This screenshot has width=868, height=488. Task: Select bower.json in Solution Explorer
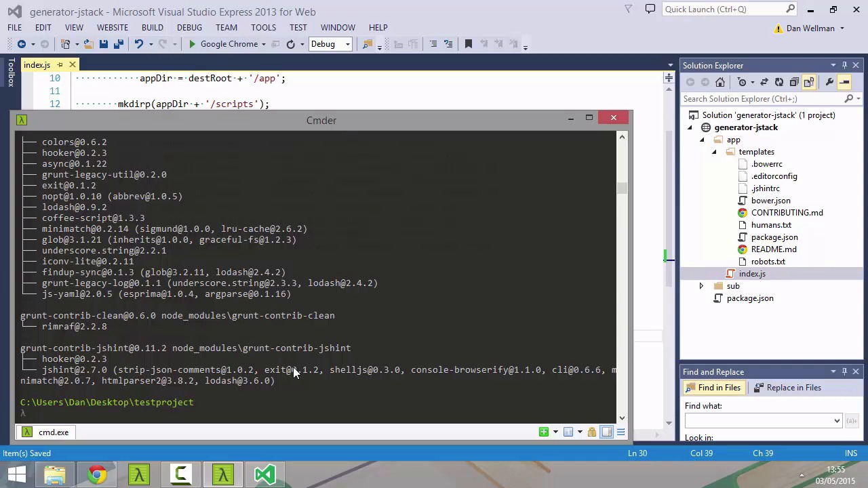pyautogui.click(x=770, y=201)
